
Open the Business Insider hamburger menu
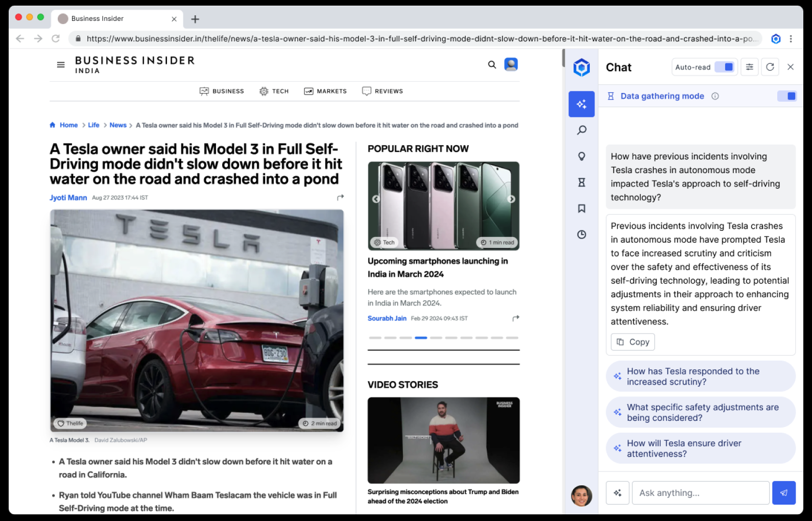61,65
